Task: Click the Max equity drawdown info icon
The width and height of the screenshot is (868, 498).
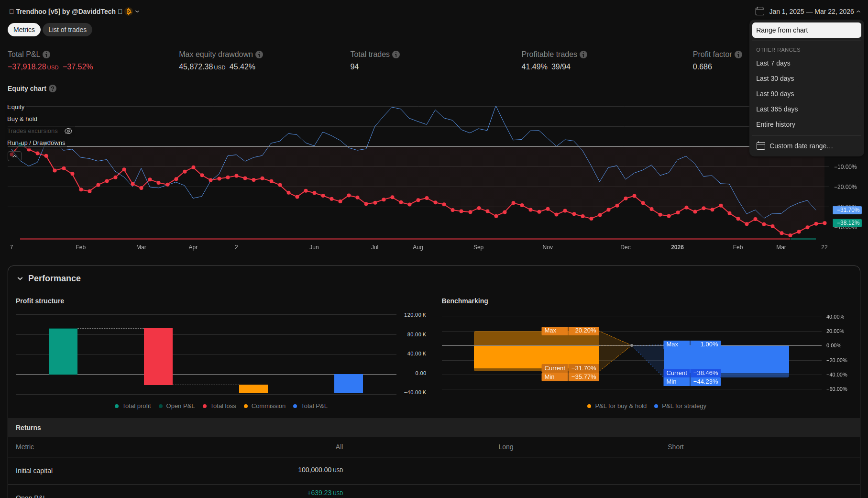Action: (x=259, y=55)
